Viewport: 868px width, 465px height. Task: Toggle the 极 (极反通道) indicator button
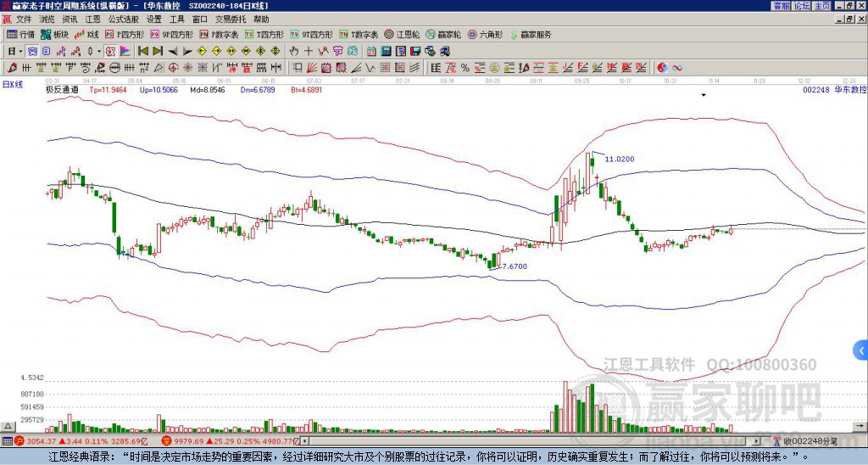point(110,51)
